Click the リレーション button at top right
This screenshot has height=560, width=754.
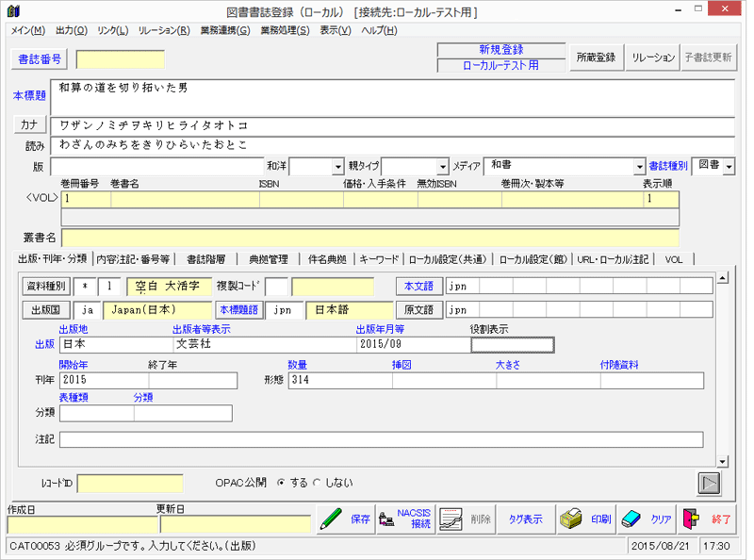tap(652, 58)
